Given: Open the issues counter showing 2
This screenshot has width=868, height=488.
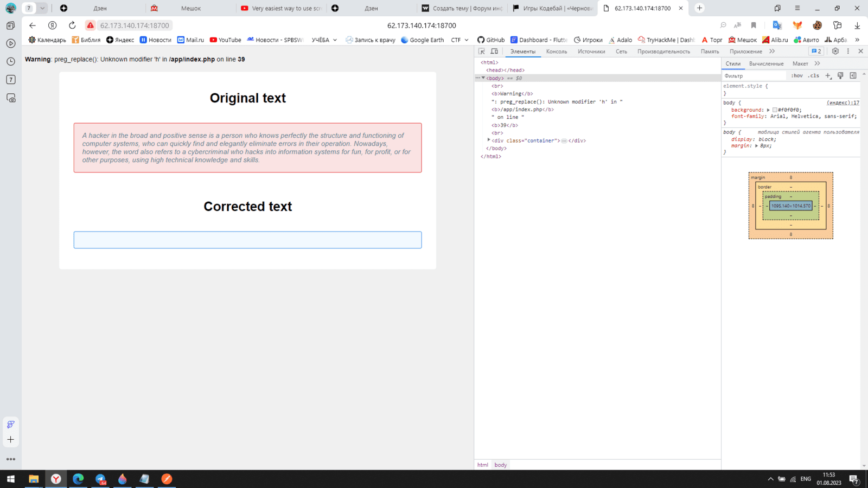Looking at the screenshot, I should click(816, 51).
